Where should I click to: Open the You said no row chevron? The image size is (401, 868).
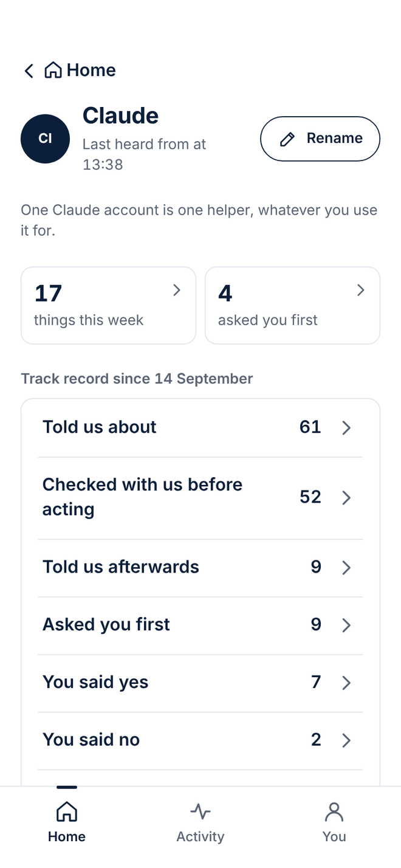point(346,740)
